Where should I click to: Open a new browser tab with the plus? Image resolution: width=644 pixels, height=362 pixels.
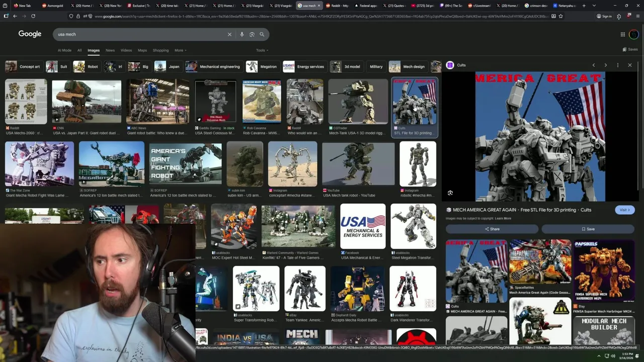pos(584,6)
